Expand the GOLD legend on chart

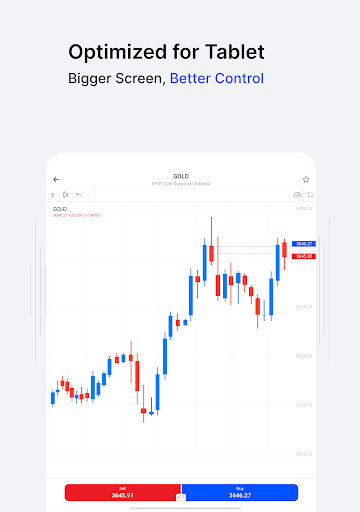coord(60,209)
